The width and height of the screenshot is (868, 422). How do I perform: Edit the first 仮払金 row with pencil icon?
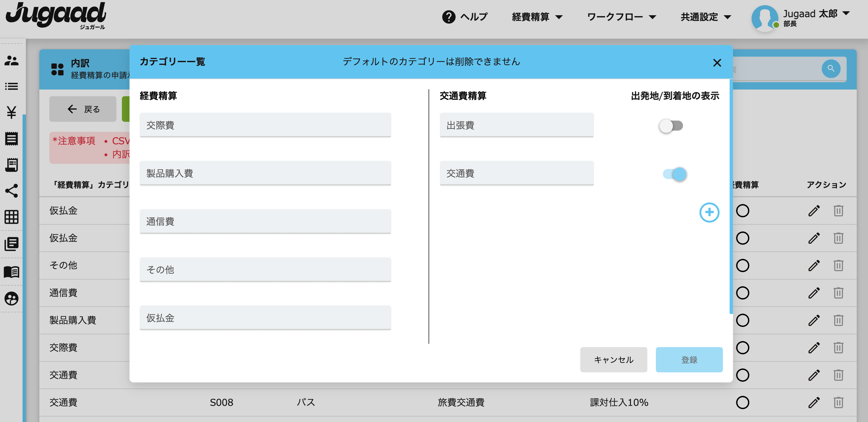[x=814, y=211]
